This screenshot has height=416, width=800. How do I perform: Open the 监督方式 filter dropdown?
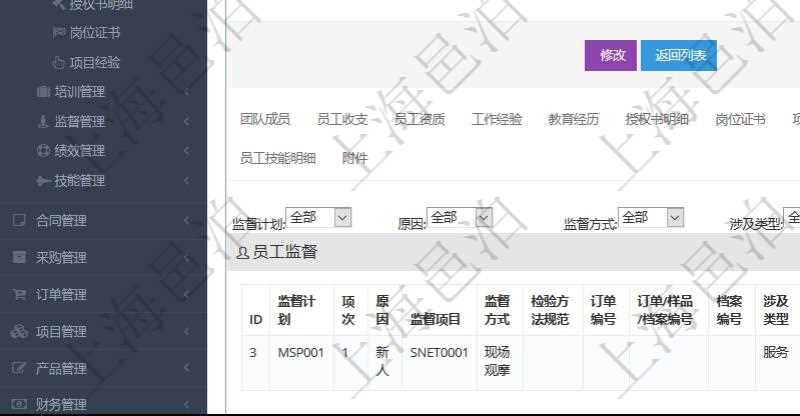tap(651, 218)
